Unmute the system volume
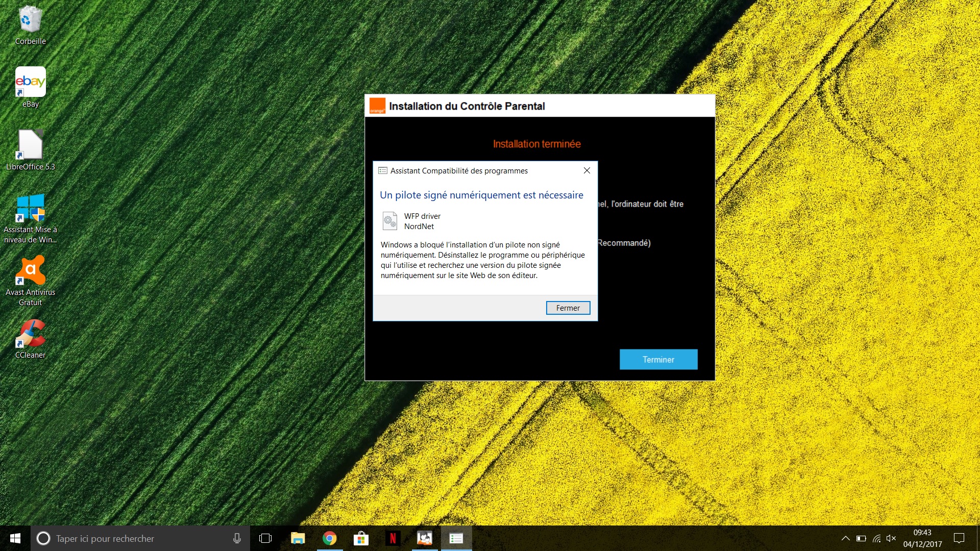Viewport: 980px width, 551px height. [892, 538]
